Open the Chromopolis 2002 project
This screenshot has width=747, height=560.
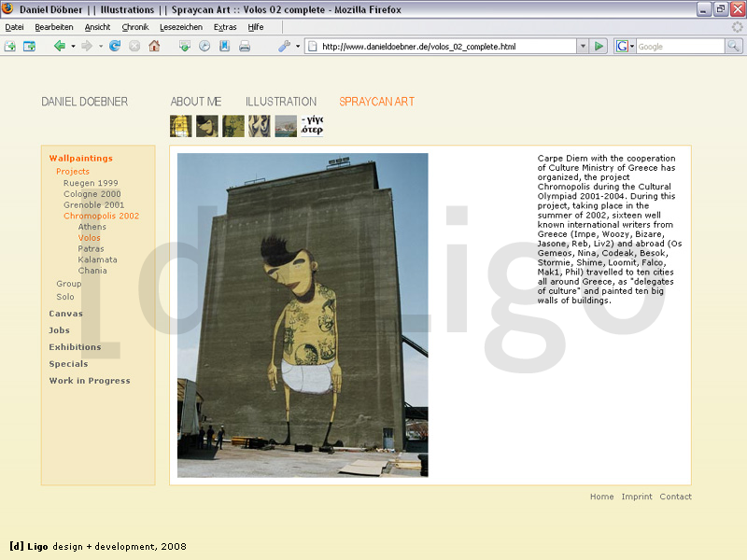(x=102, y=216)
